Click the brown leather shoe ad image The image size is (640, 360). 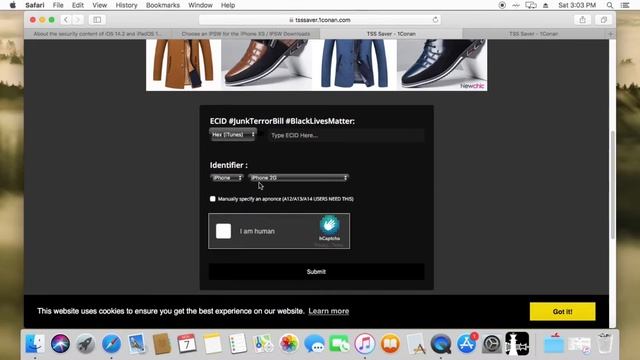[267, 64]
